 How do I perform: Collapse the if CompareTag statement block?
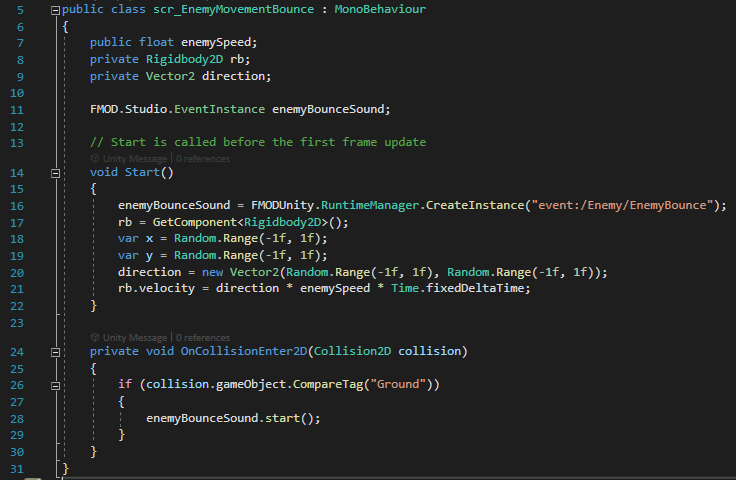(x=54, y=385)
